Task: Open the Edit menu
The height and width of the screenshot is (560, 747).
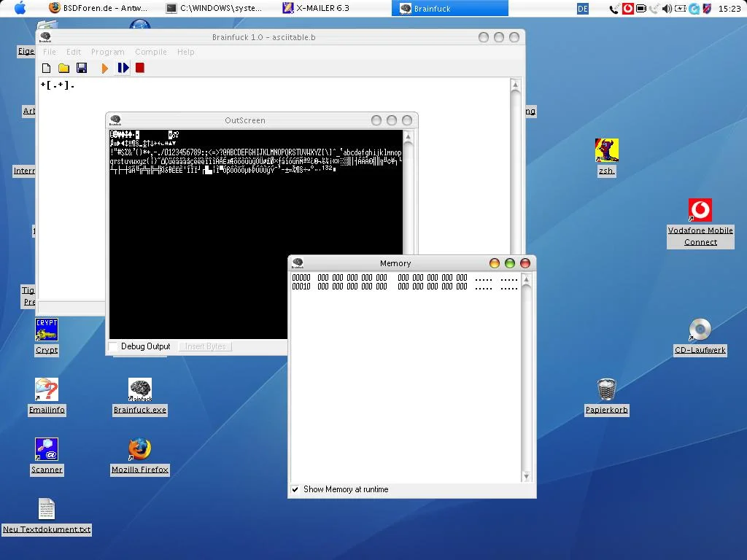Action: point(74,52)
